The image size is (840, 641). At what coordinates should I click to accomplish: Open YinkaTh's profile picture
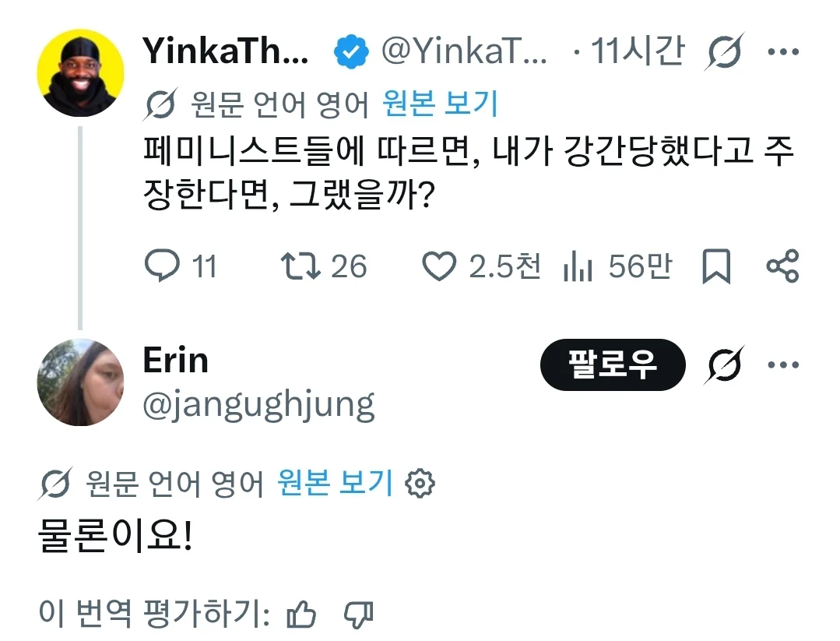coord(80,73)
